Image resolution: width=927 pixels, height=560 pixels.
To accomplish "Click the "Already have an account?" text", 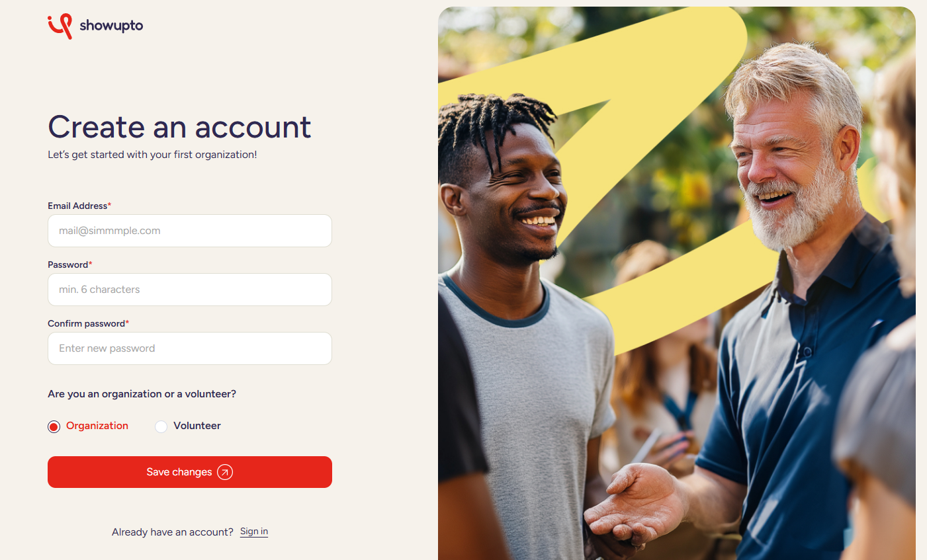I will coord(173,532).
